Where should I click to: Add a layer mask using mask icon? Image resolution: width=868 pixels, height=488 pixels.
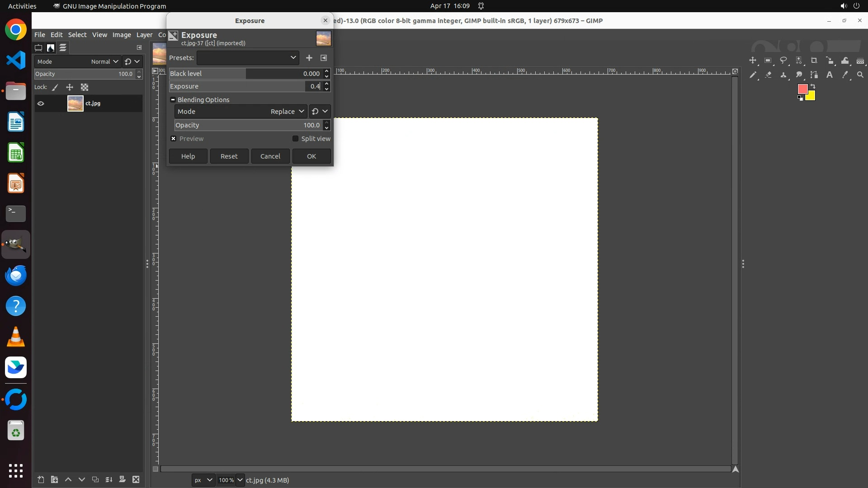click(x=122, y=479)
